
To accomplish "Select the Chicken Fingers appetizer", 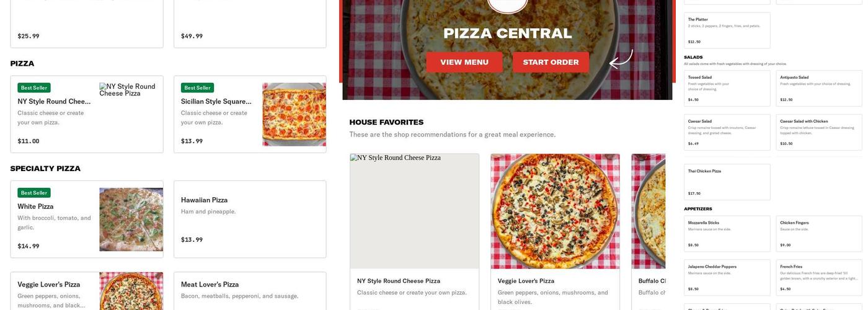I will pyautogui.click(x=819, y=234).
